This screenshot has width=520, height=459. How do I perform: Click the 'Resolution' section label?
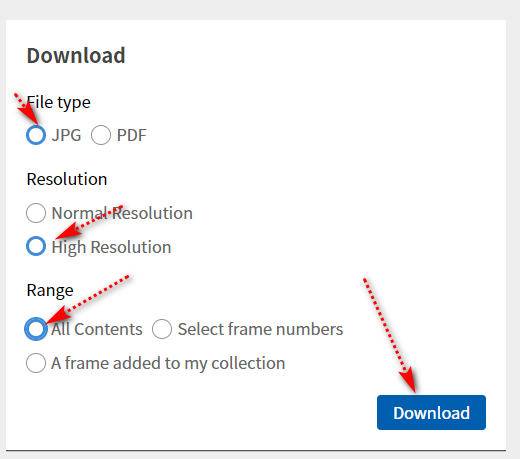(67, 179)
